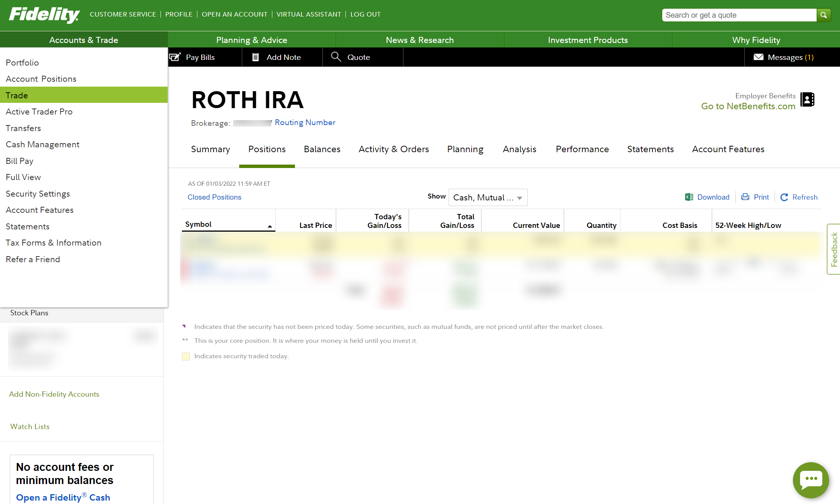Click the Messages envelope icon
Screen dimensions: 840x504
click(758, 57)
